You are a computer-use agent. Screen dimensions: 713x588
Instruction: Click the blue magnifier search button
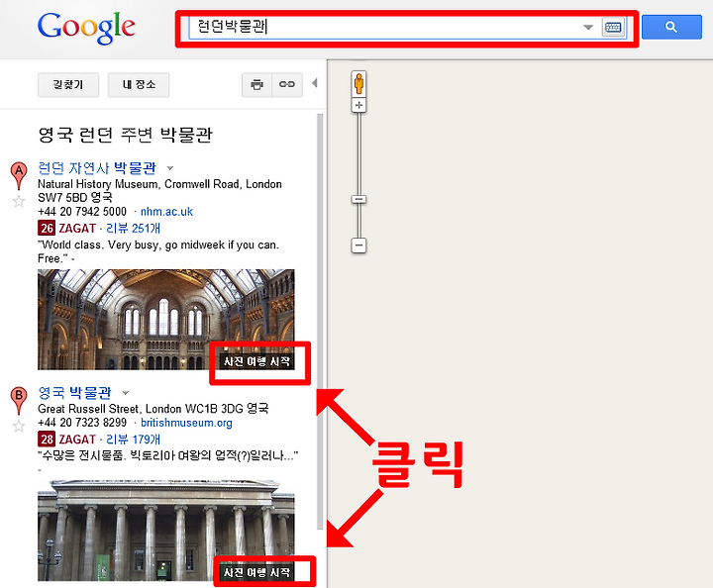pyautogui.click(x=671, y=27)
